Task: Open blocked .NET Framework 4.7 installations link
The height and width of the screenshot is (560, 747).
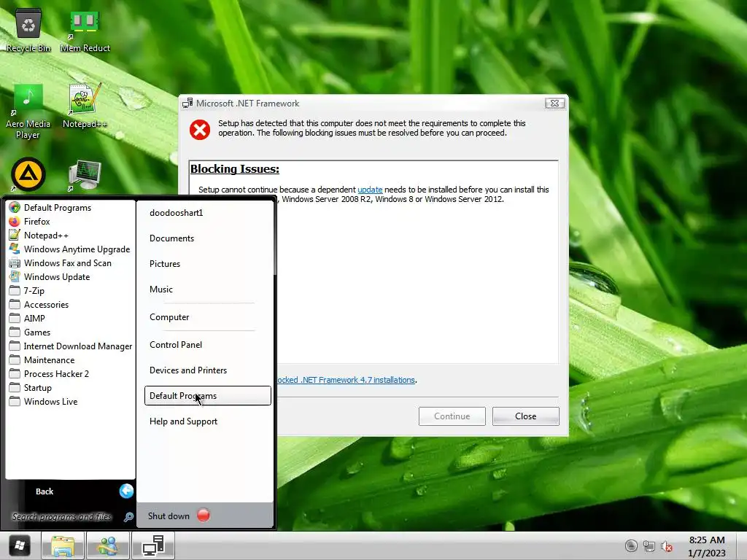Action: click(346, 380)
